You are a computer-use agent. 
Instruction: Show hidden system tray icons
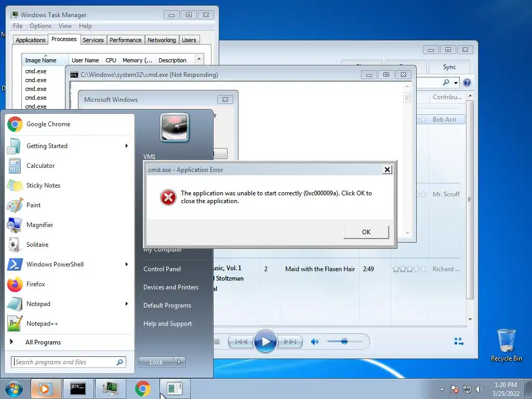442,389
